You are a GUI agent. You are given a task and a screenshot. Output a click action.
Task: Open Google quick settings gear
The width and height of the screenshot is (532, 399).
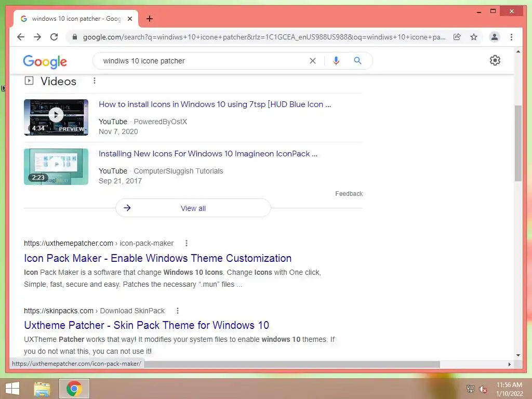click(495, 60)
